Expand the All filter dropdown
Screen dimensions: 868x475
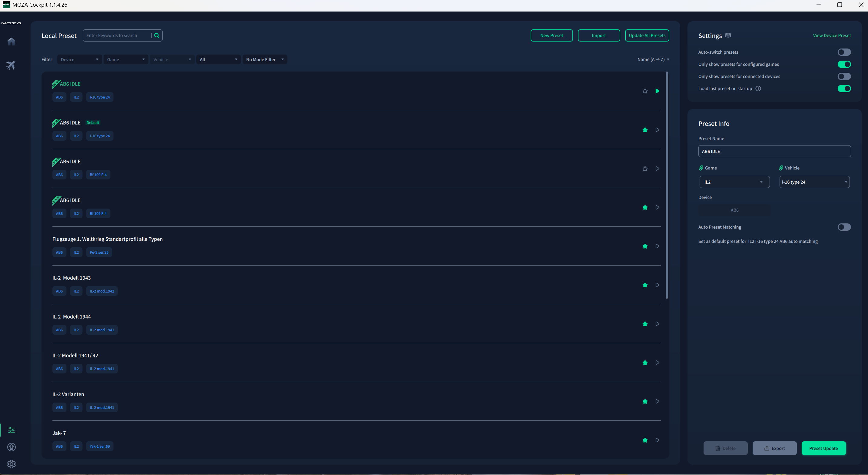point(218,60)
